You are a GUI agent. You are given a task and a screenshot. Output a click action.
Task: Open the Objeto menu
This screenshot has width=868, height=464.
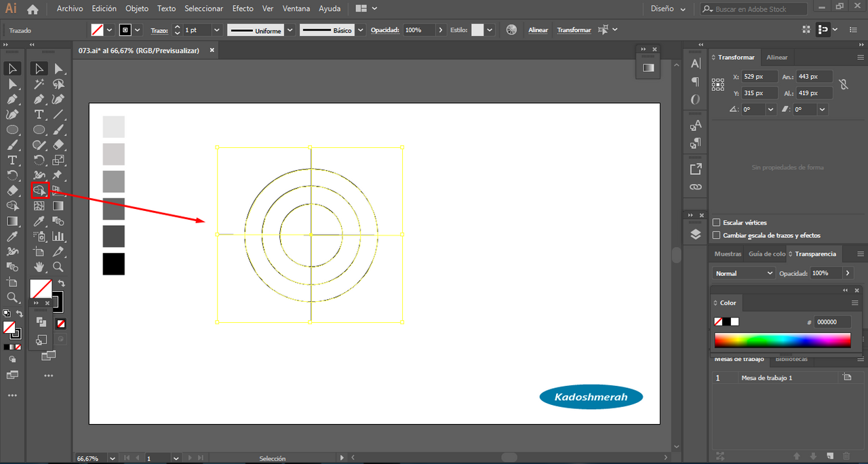[136, 9]
